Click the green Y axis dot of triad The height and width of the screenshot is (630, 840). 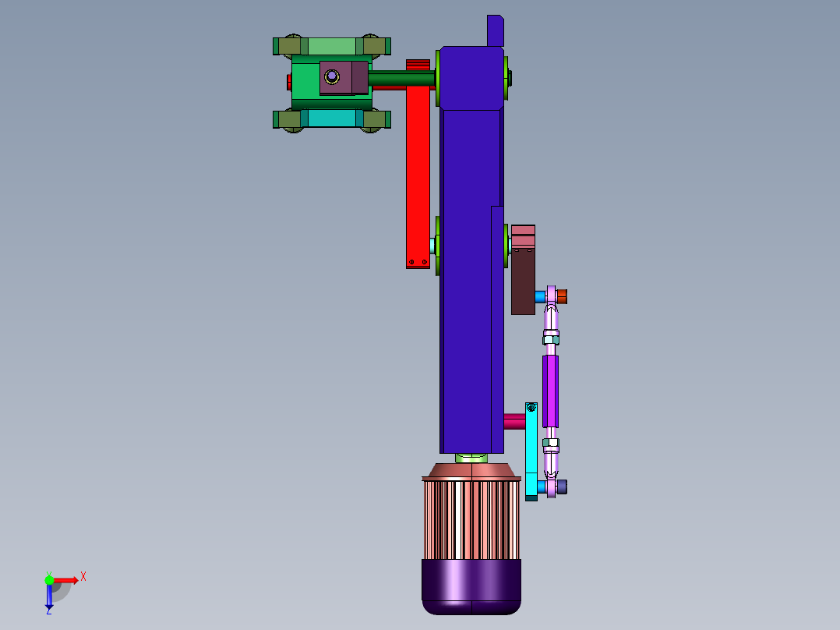49,579
